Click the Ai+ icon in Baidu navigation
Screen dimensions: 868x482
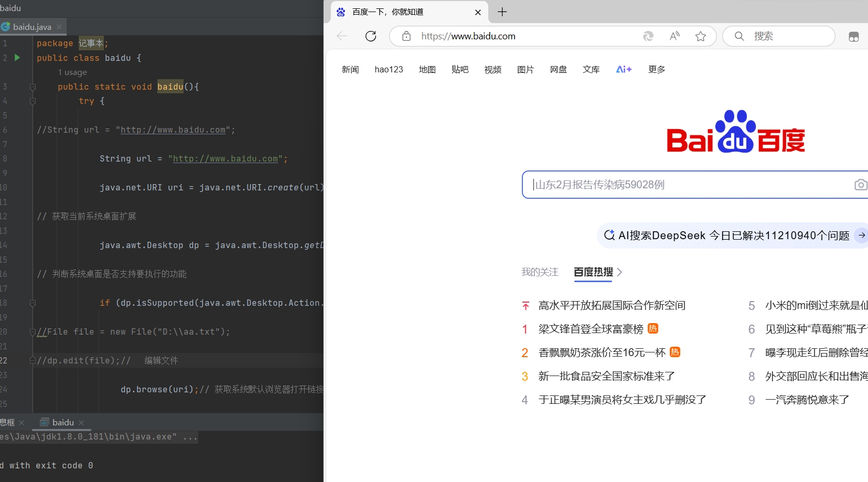point(624,69)
